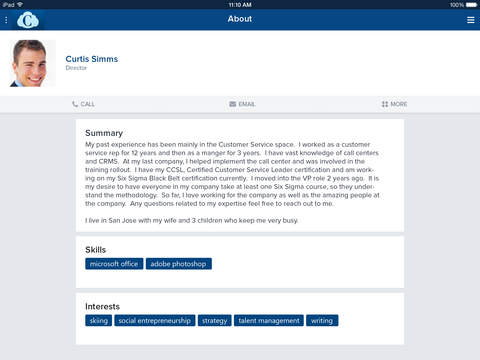Tap the envelope Email icon
Image resolution: width=480 pixels, height=360 pixels.
(232, 104)
